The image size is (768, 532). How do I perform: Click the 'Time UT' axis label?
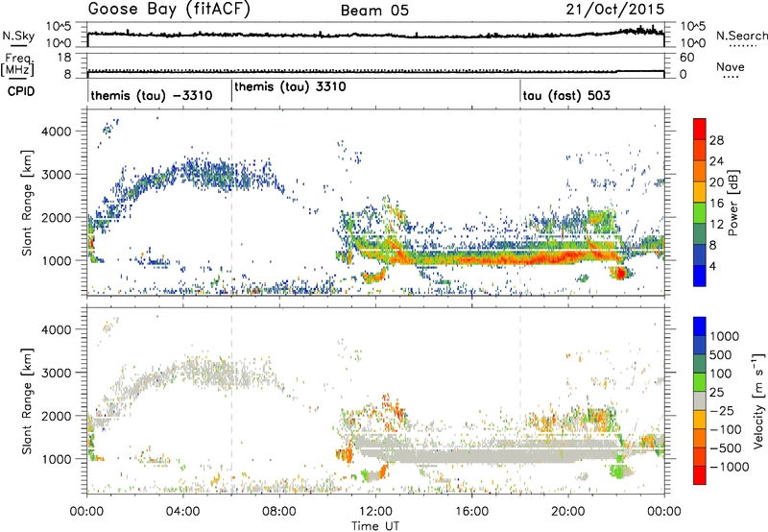pyautogui.click(x=375, y=525)
